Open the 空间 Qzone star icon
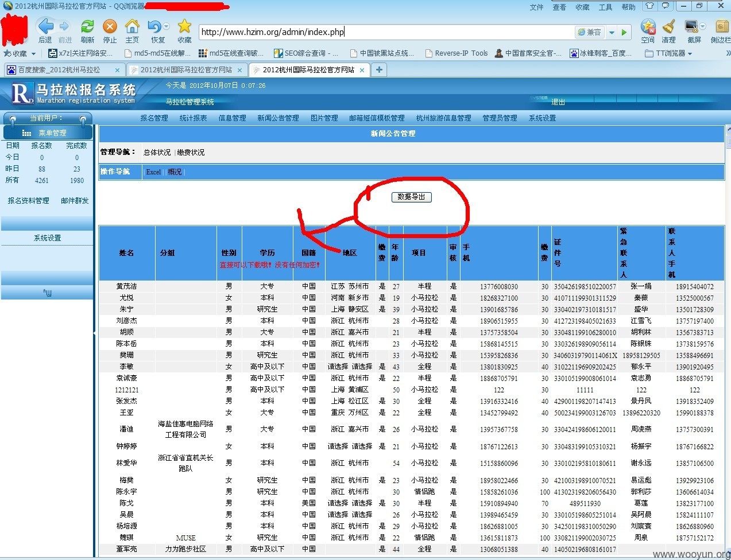The width and height of the screenshot is (731, 560). pyautogui.click(x=648, y=26)
